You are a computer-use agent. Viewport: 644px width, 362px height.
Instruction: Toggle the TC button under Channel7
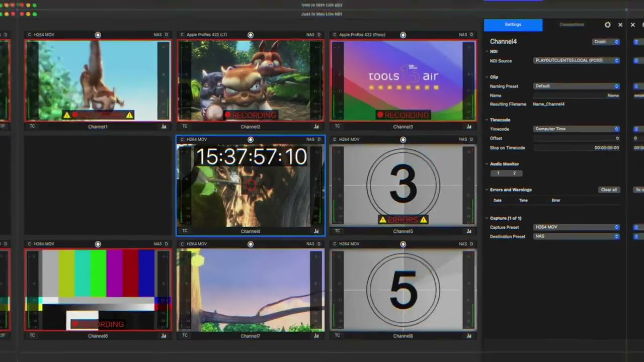coord(185,335)
